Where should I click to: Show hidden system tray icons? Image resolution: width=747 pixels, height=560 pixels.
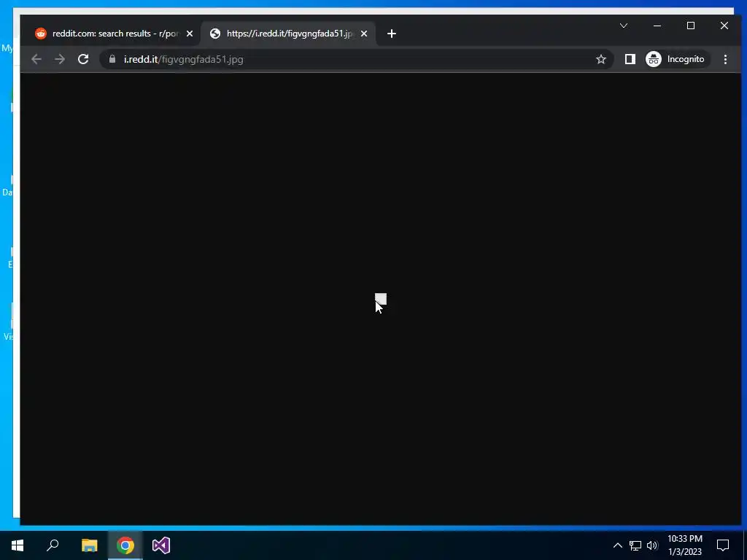pos(617,545)
